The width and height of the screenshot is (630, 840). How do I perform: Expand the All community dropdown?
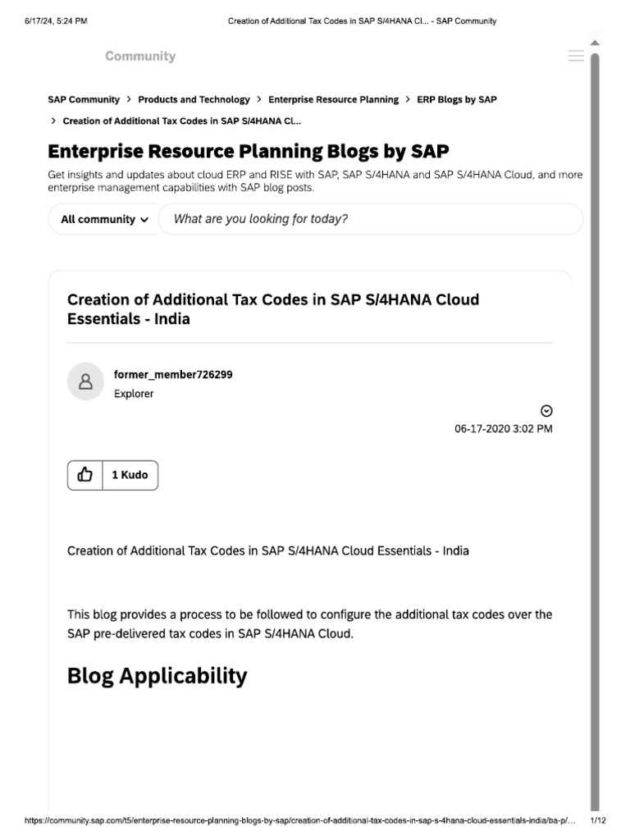click(x=104, y=219)
